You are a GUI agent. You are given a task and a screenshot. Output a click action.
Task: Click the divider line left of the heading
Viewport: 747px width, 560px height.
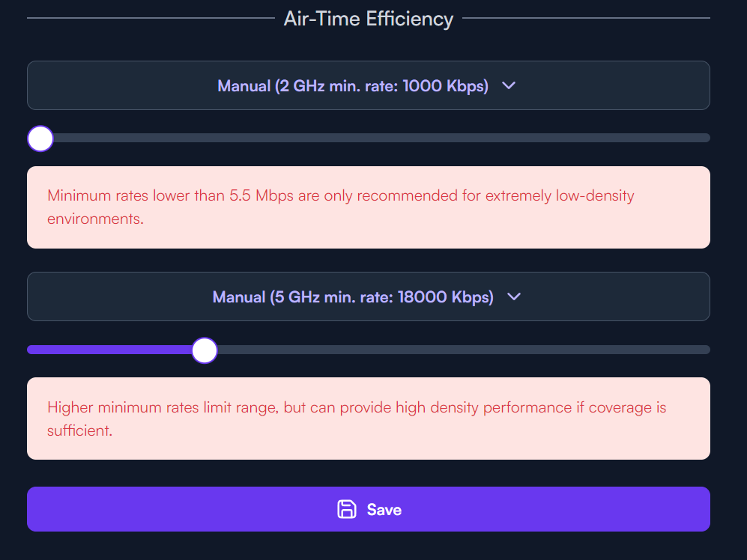click(151, 18)
